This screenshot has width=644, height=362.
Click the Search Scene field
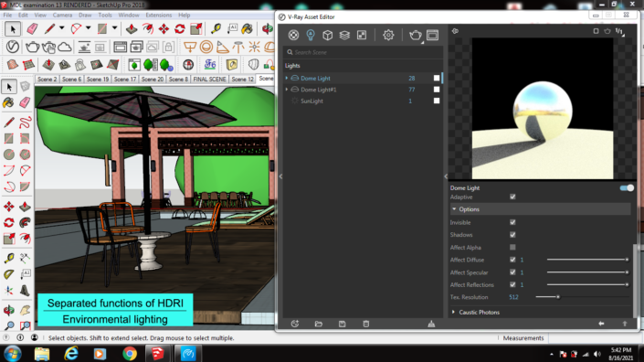coord(363,52)
